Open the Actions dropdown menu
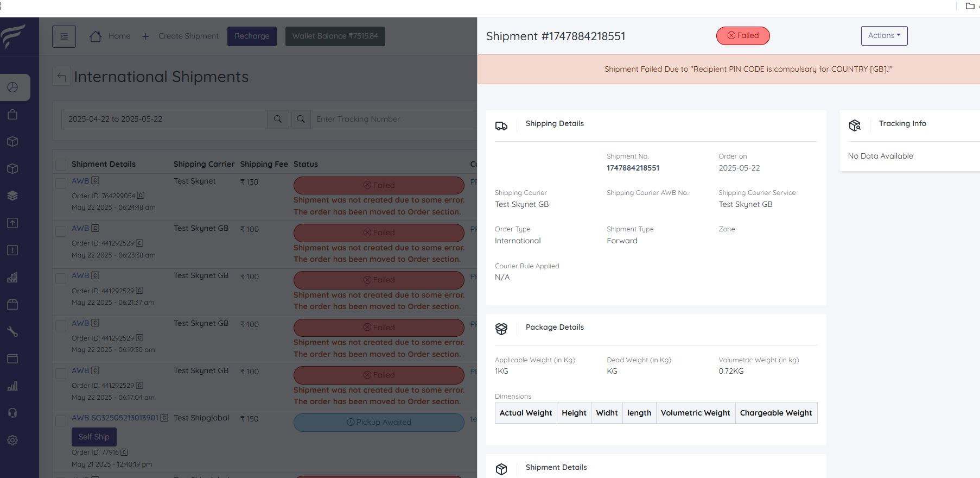Image resolution: width=980 pixels, height=478 pixels. 884,36
